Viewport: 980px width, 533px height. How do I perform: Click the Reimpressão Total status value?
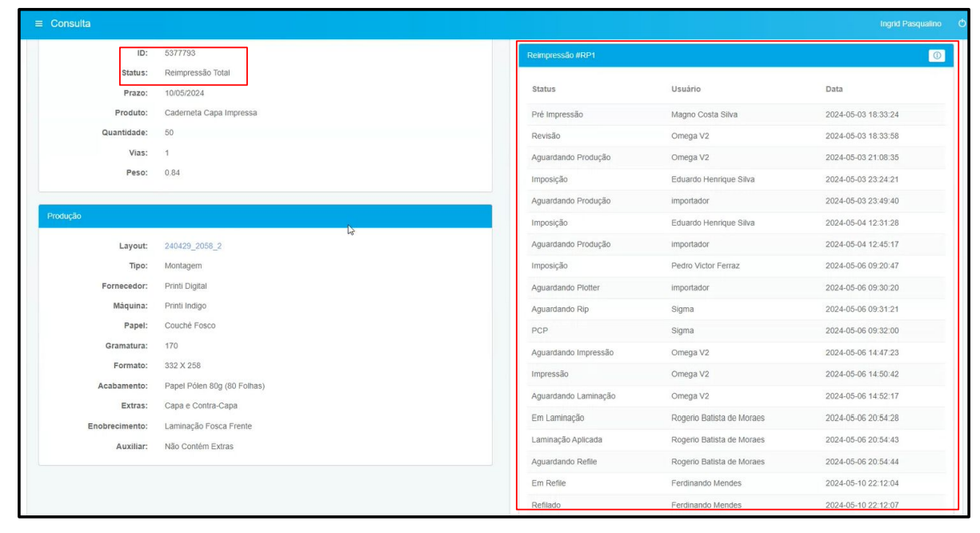click(x=191, y=73)
